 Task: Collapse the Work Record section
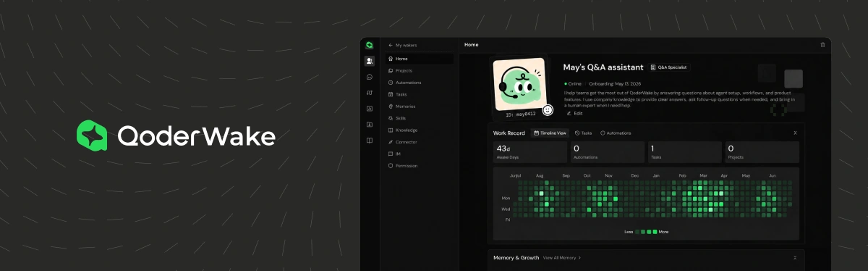[x=796, y=133]
